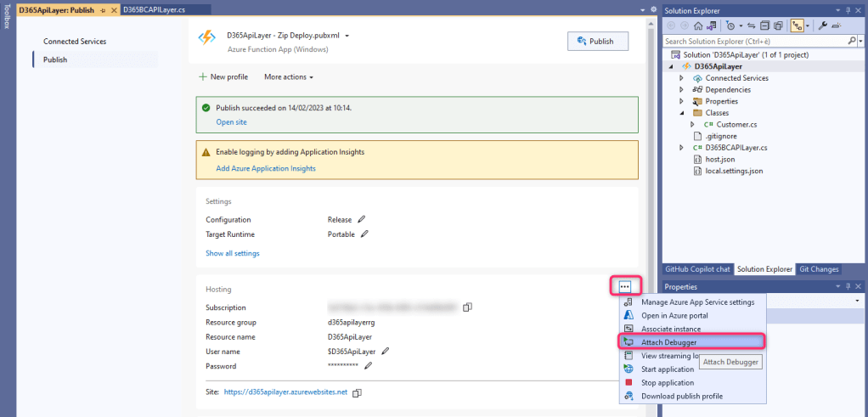Click the Hosting ellipsis more options button

point(625,288)
